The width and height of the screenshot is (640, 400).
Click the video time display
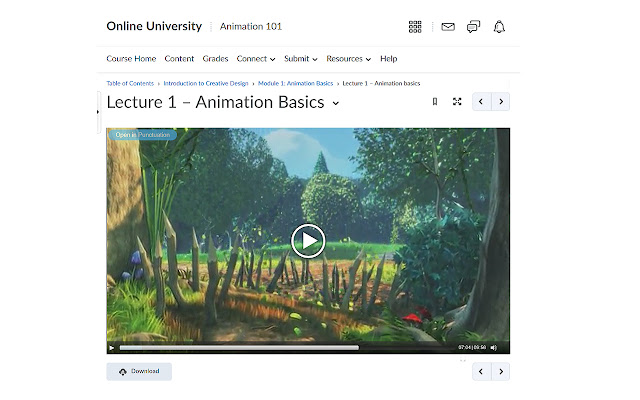click(472, 347)
